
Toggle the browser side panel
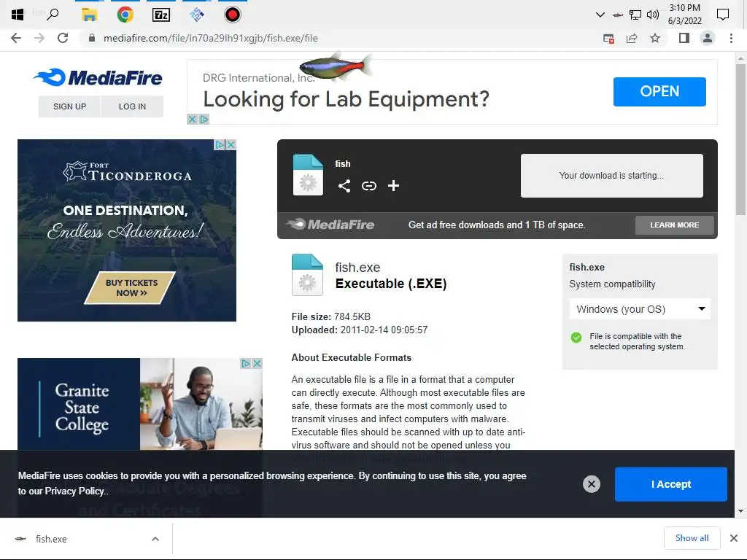coord(684,38)
